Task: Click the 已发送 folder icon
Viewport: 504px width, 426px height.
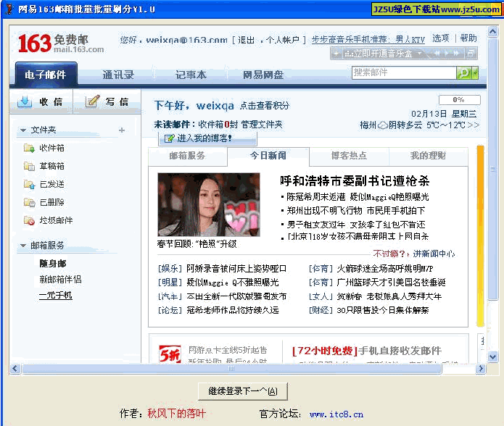Action: point(29,184)
